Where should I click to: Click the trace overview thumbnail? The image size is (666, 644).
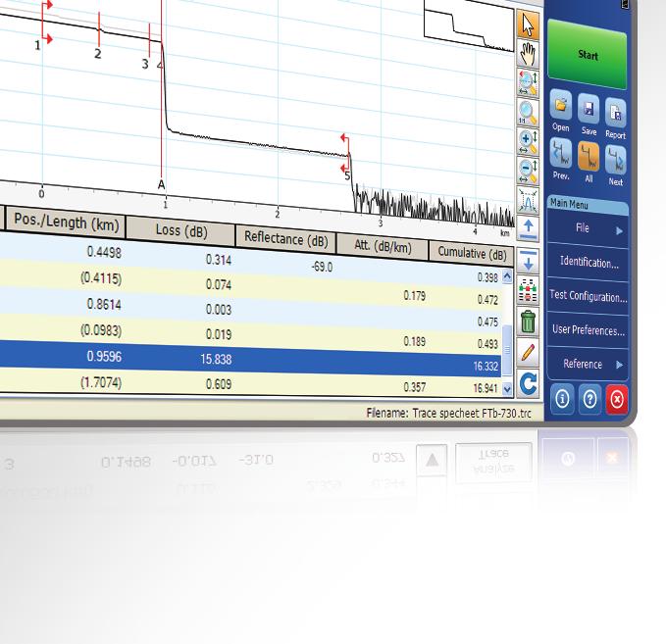tap(469, 26)
